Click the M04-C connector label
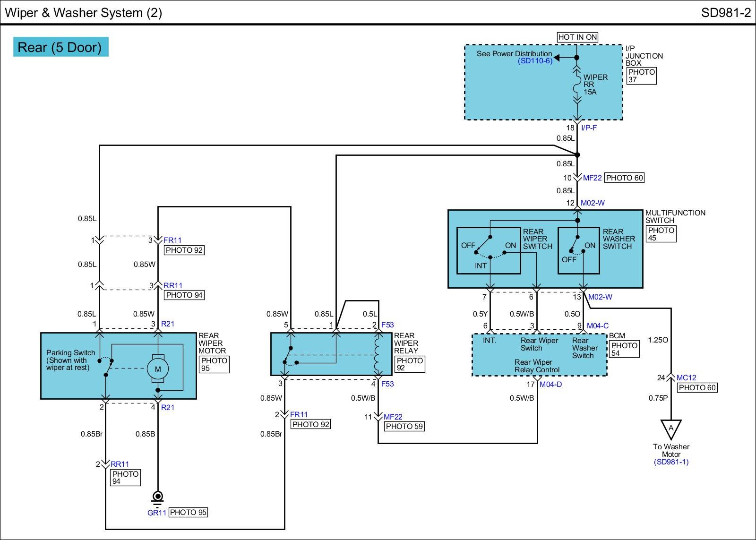 pyautogui.click(x=597, y=326)
